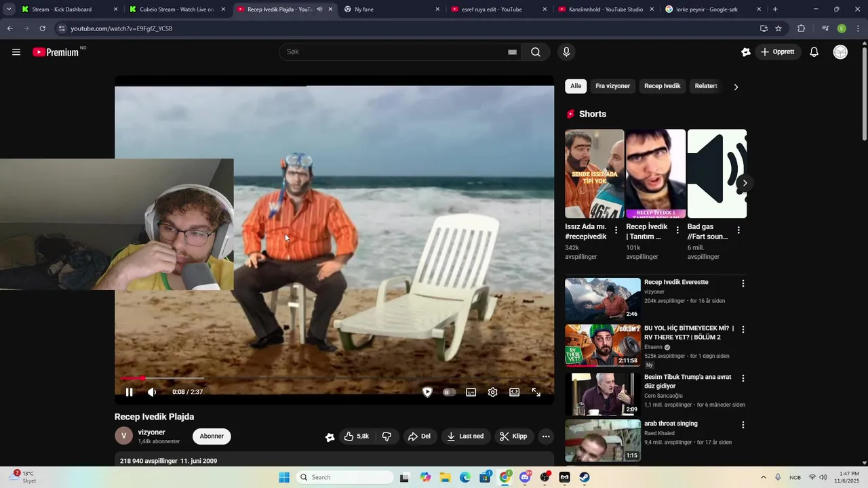
Task: Select the Alle filter chip
Action: (x=576, y=86)
